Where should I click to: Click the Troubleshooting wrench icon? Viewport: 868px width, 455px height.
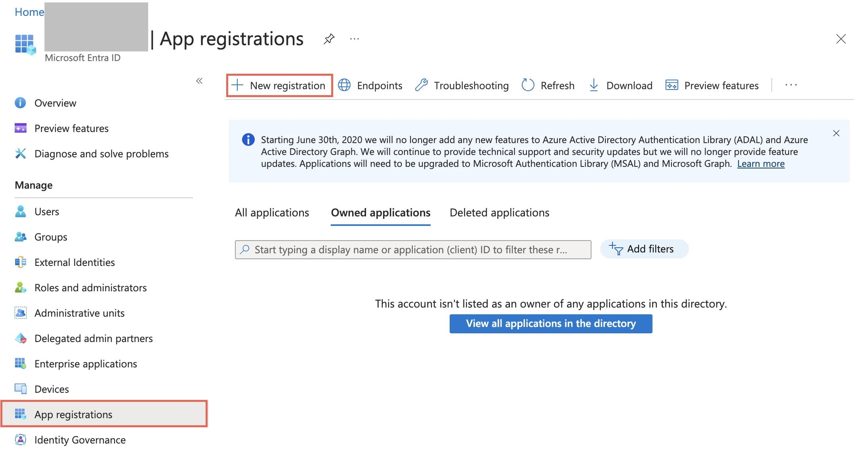422,85
